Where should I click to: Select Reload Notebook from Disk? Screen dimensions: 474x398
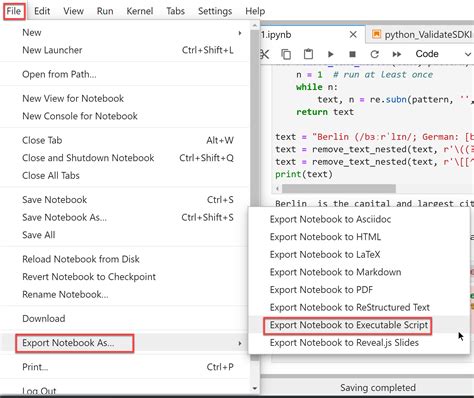[125, 259]
